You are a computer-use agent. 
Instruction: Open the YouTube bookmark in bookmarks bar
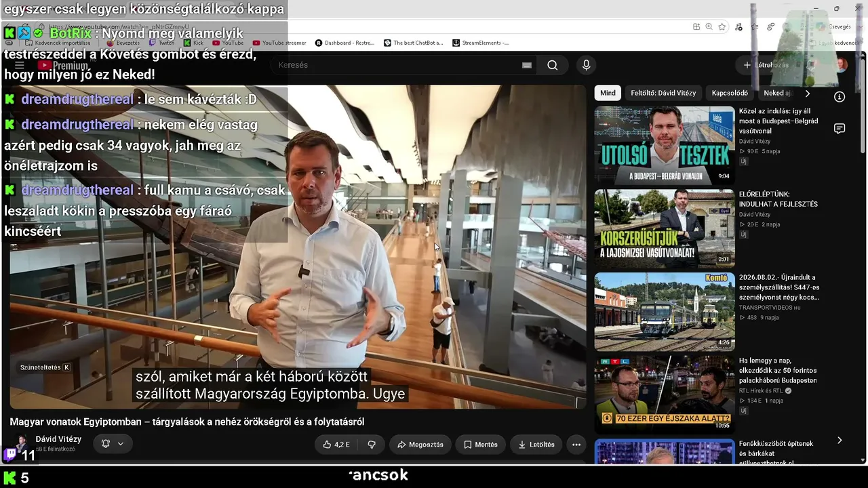(228, 43)
